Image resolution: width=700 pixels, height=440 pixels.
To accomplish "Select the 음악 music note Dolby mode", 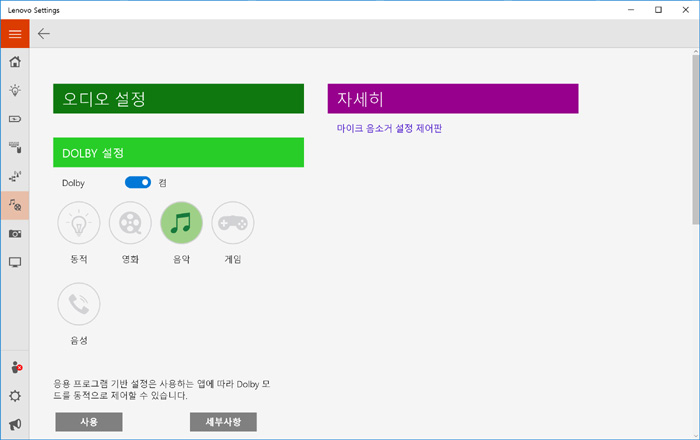I will (181, 223).
